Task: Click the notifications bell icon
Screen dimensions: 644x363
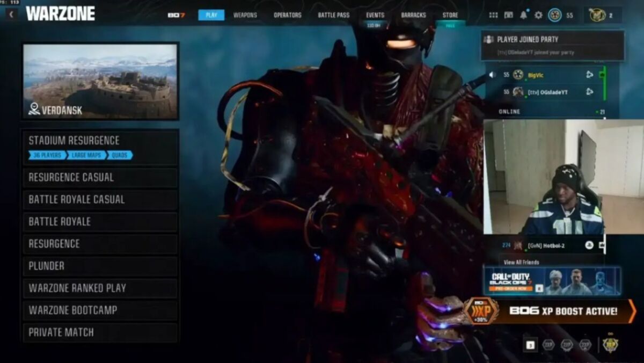Action: [523, 15]
